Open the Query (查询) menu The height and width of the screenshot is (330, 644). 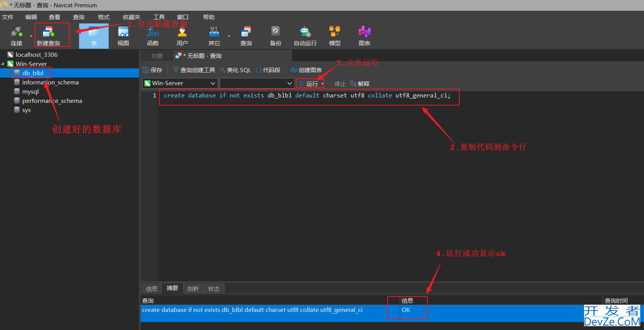[x=79, y=17]
